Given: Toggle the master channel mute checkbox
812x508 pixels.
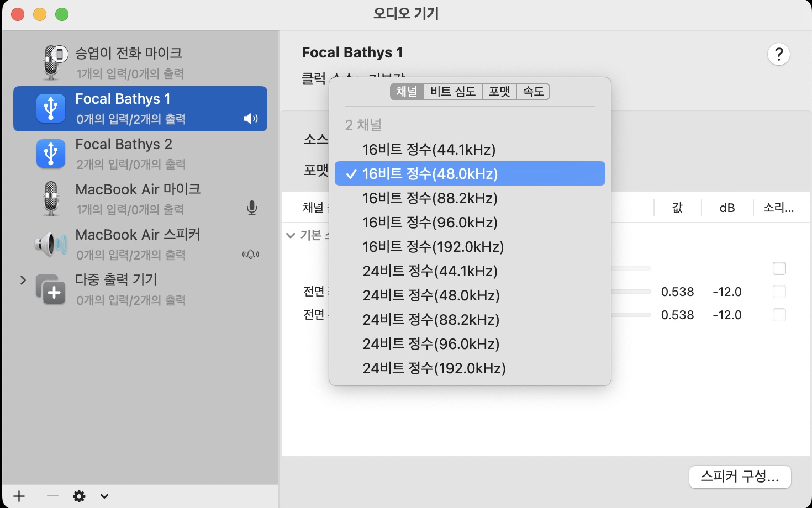Looking at the screenshot, I should (x=779, y=268).
